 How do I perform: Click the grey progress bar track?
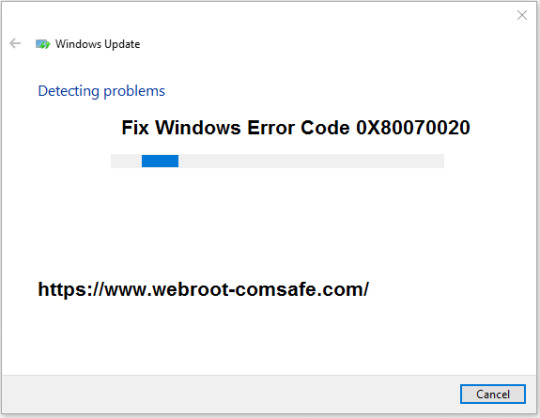277,161
